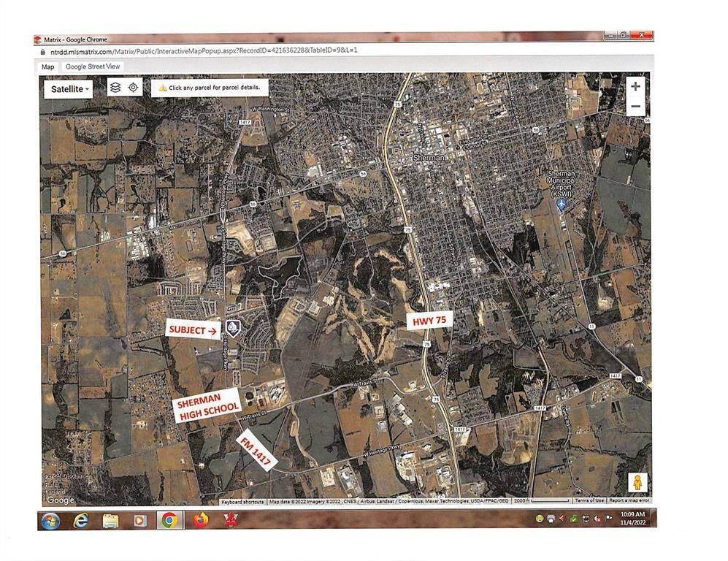Click the subject property house marker
Screen dimensions: 728x561
233,328
